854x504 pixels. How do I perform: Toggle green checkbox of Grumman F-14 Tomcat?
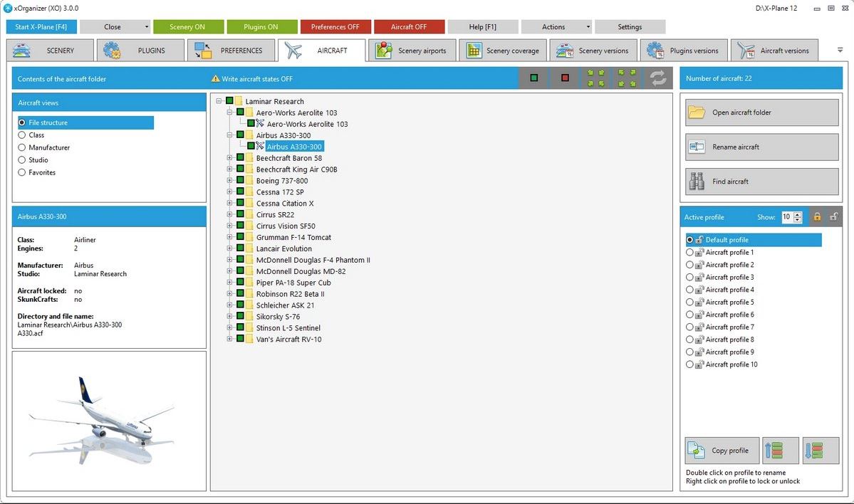[240, 237]
